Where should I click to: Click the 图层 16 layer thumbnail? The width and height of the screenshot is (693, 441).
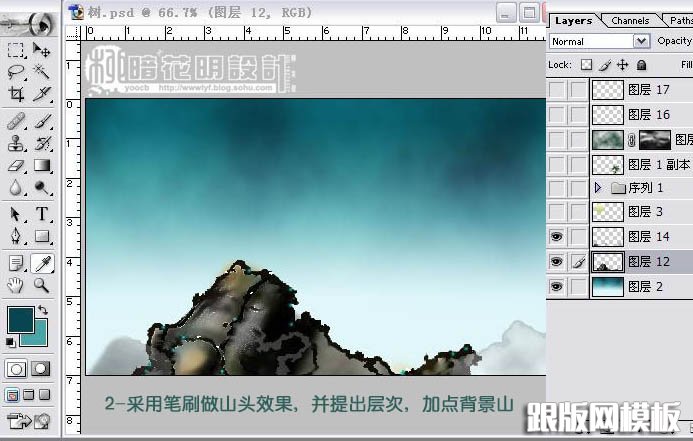tap(607, 115)
